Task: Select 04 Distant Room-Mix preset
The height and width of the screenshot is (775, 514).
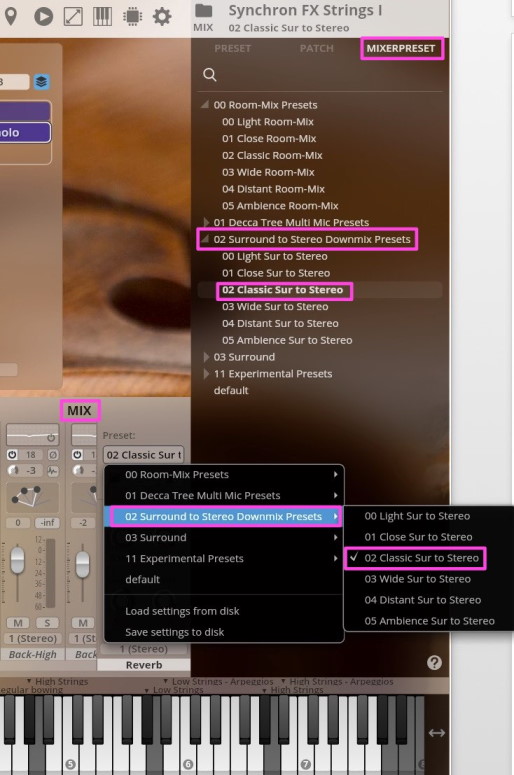Action: [273, 189]
